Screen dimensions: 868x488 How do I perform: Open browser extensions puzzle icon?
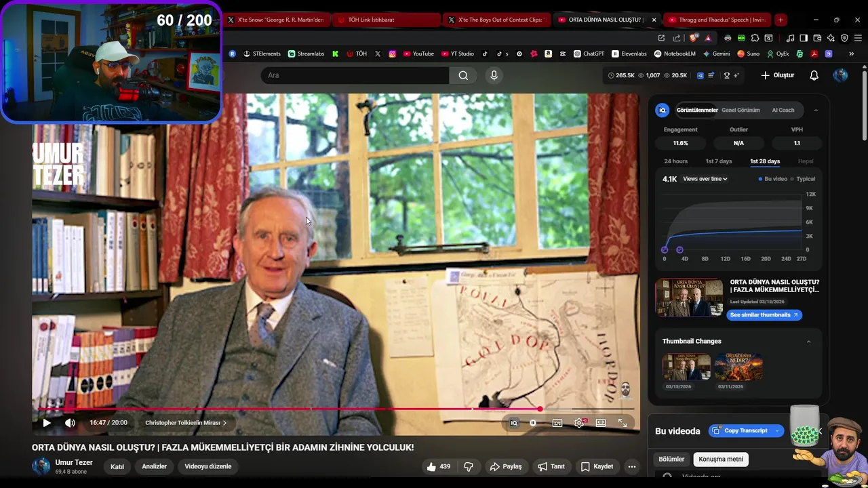point(755,38)
